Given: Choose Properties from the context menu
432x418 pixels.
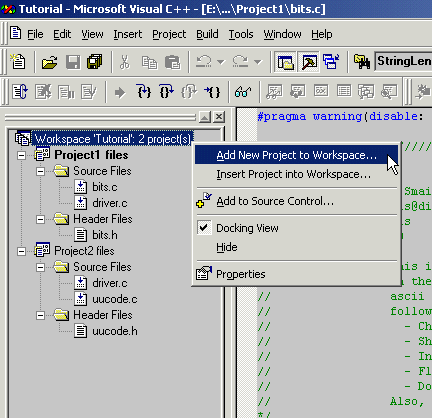Looking at the screenshot, I should click(296, 274).
